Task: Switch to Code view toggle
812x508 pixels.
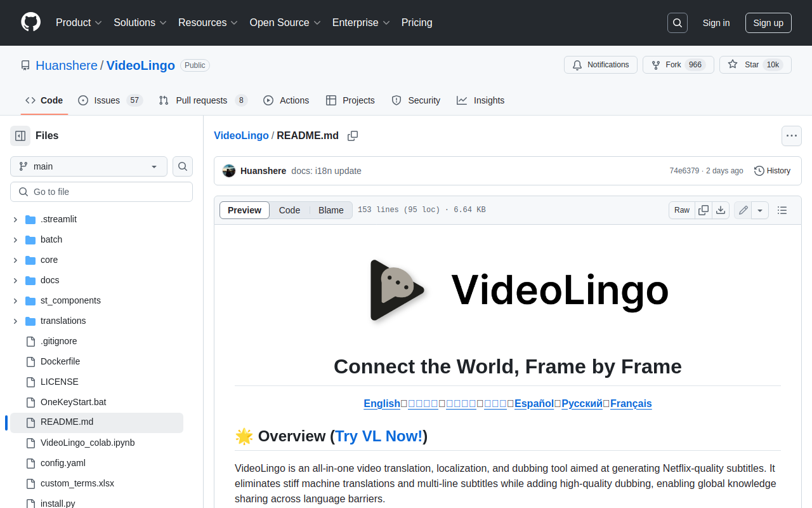Action: click(x=289, y=210)
